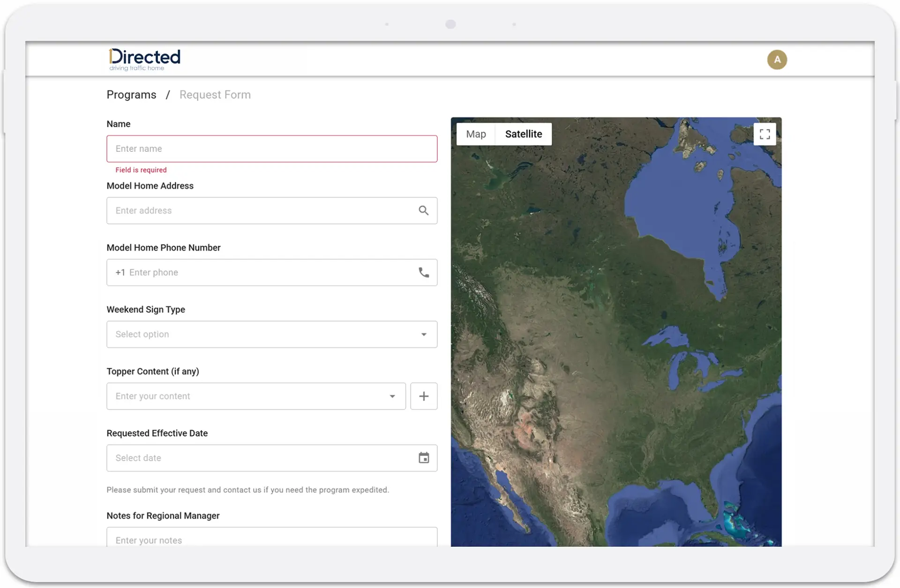Click the plus button beside Topper Content
This screenshot has height=588, width=900.
424,396
